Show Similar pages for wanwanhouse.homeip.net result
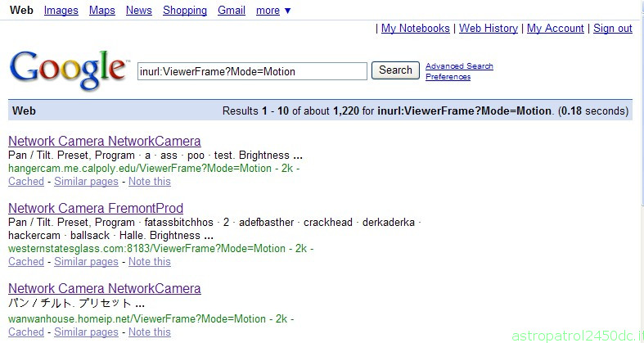 [86, 332]
